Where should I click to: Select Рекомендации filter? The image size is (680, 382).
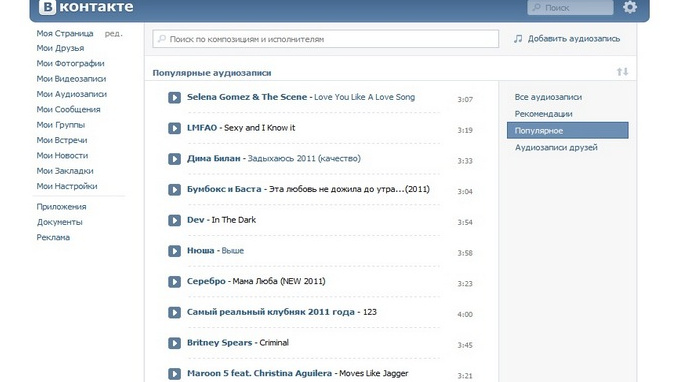(543, 114)
